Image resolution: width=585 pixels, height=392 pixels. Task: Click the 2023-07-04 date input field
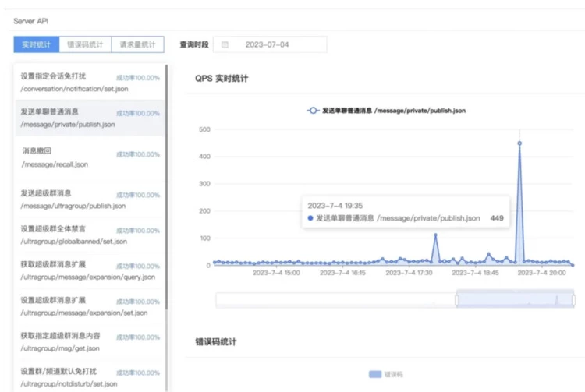coord(269,44)
